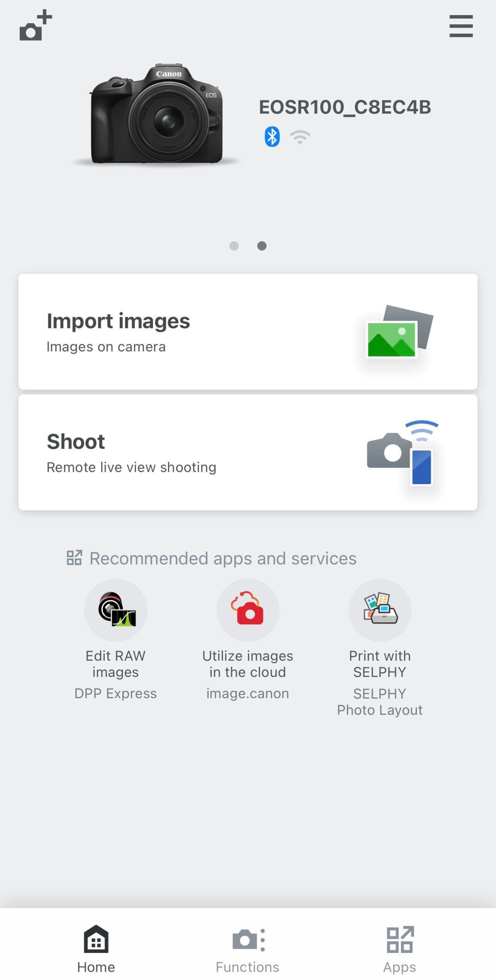This screenshot has height=980, width=496.
Task: Open DPP Express Edit RAW images icon
Action: 116,610
